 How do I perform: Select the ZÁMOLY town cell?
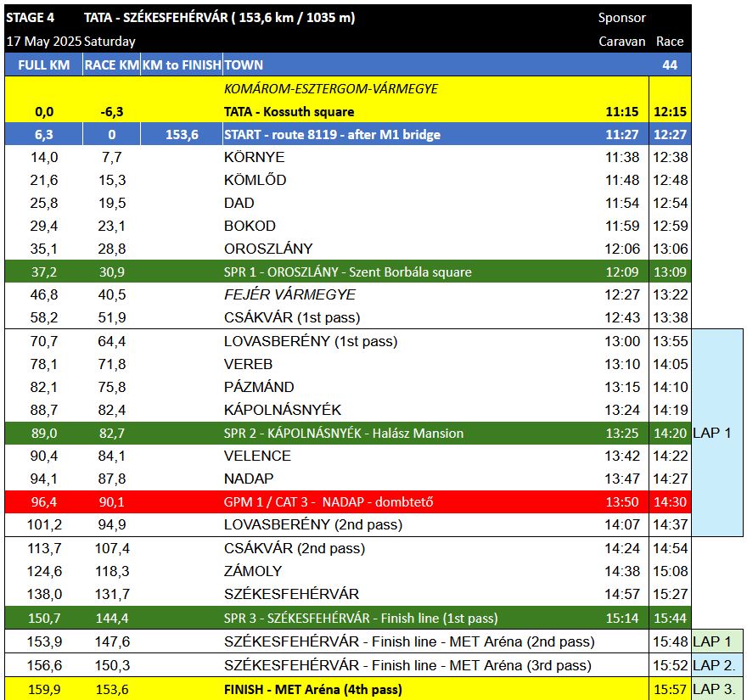[253, 571]
